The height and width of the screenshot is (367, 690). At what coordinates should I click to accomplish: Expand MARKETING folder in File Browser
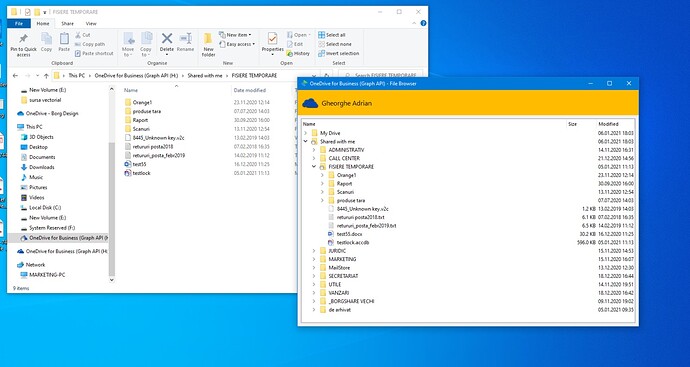pyautogui.click(x=314, y=259)
